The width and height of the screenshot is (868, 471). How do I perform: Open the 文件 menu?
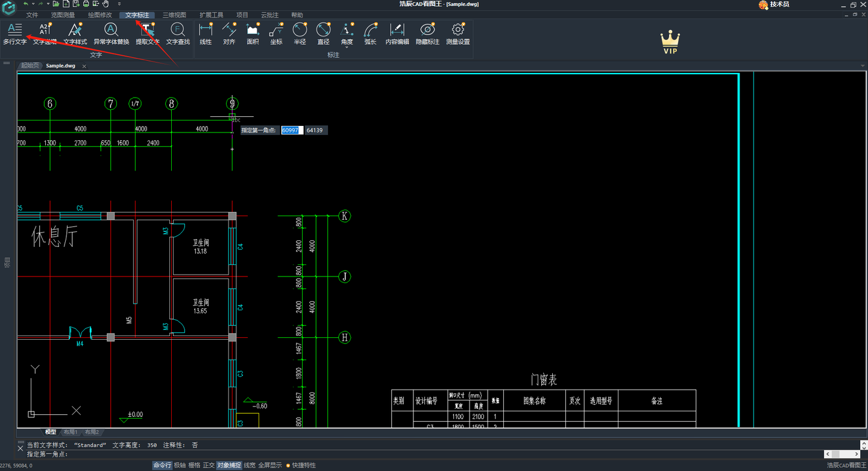32,15
